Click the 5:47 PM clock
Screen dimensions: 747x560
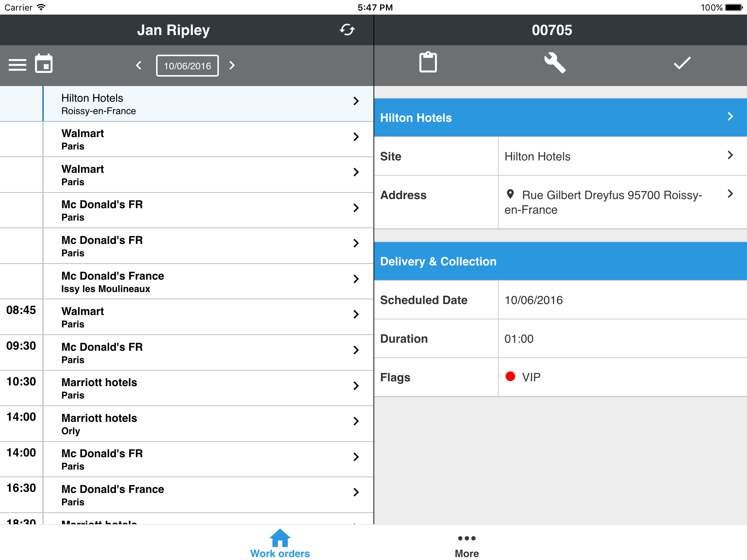click(375, 7)
